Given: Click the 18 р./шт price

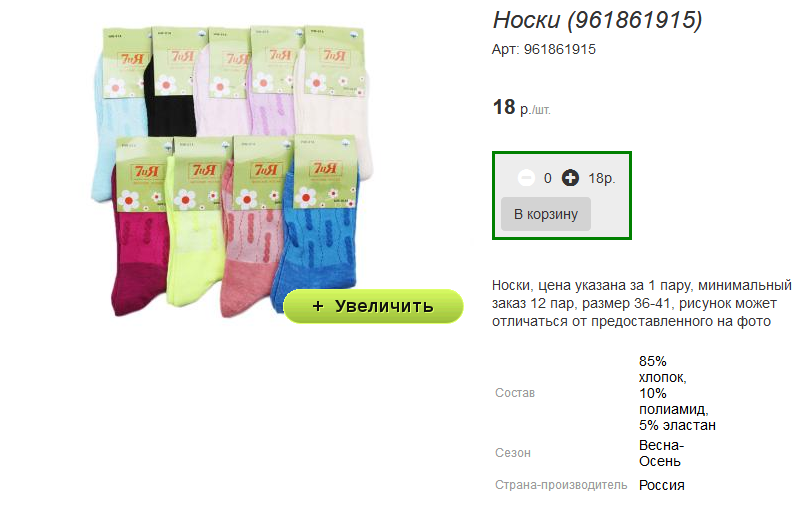Looking at the screenshot, I should coord(521,108).
